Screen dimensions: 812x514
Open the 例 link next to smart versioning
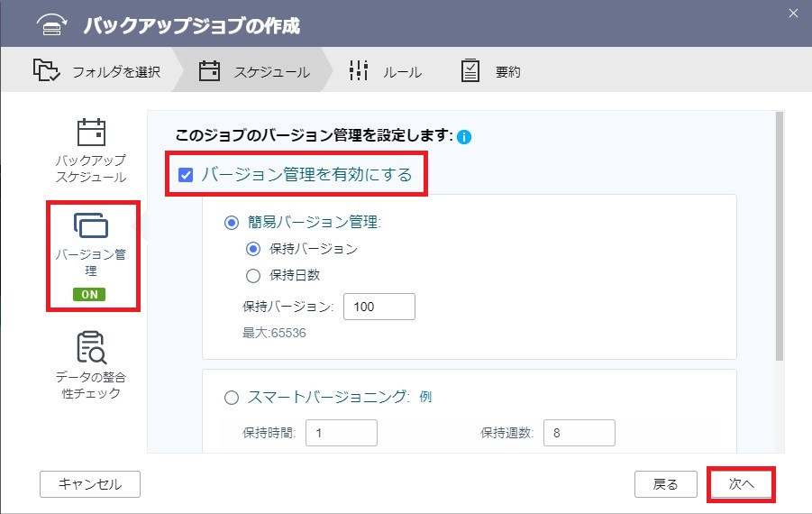pyautogui.click(x=425, y=397)
